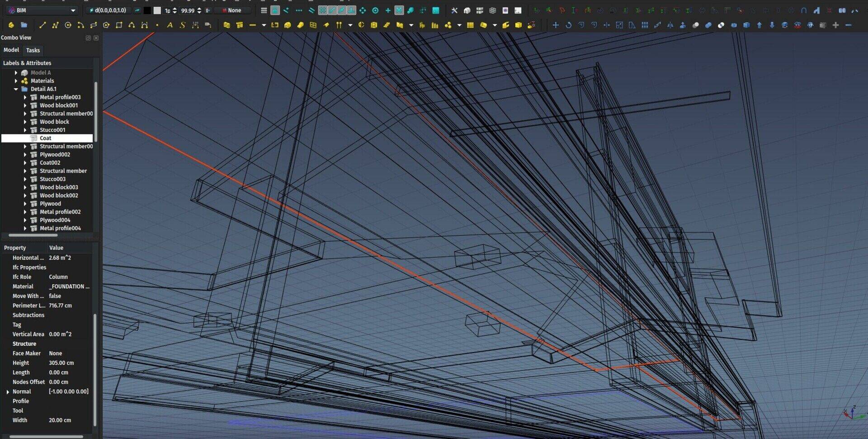Screen dimensions: 868x439
Task: Expand the Model A tree node
Action: (x=16, y=73)
